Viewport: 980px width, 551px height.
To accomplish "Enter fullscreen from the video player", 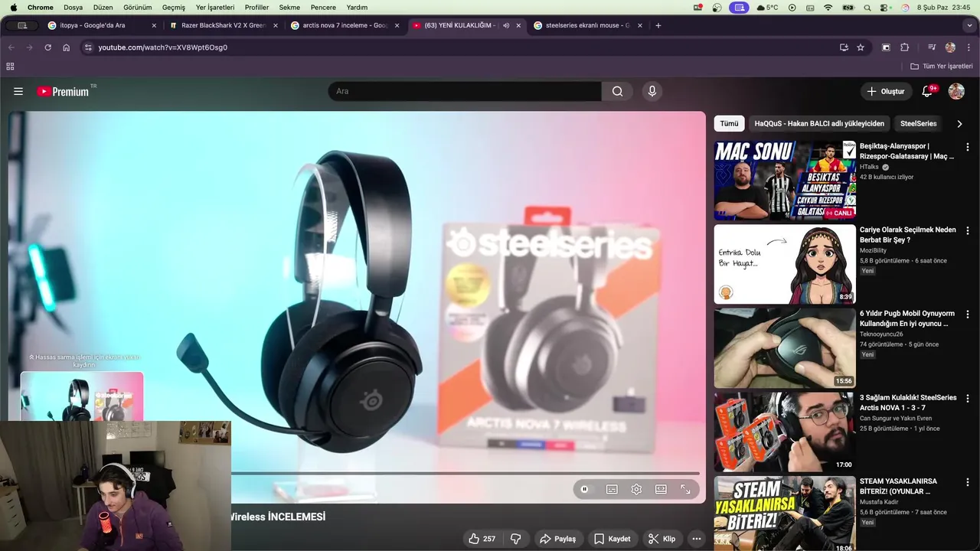I will [685, 489].
